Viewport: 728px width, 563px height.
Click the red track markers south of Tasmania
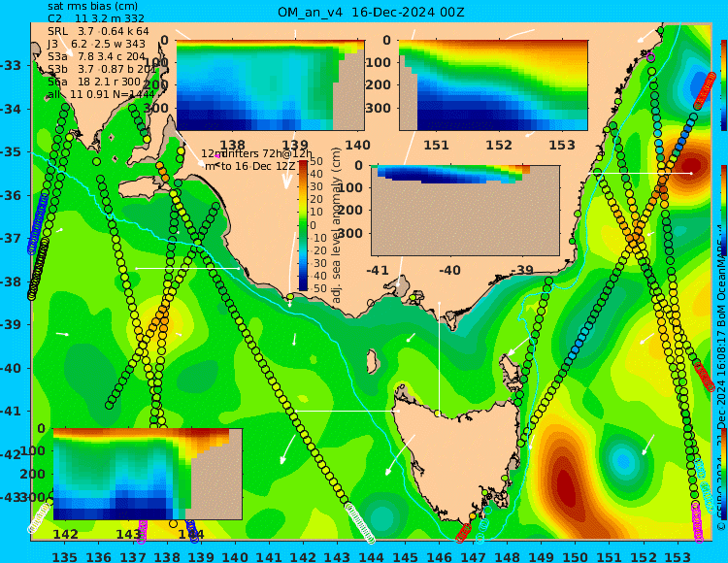point(463,533)
